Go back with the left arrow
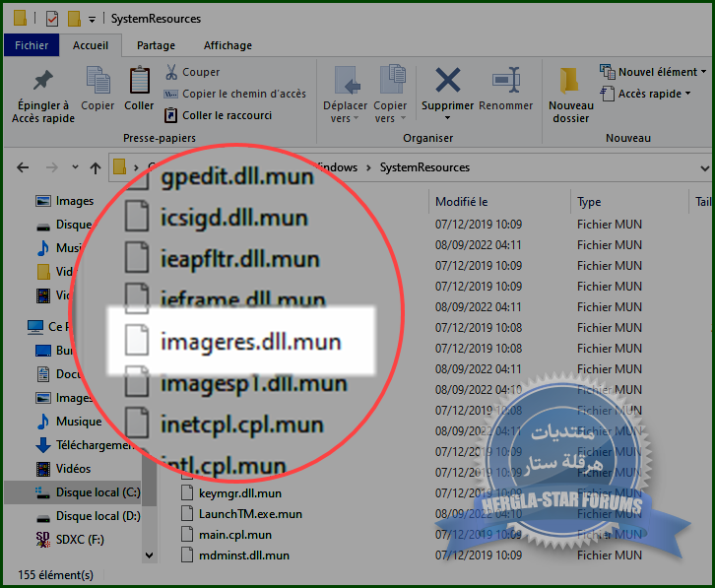The width and height of the screenshot is (715, 588). click(23, 167)
